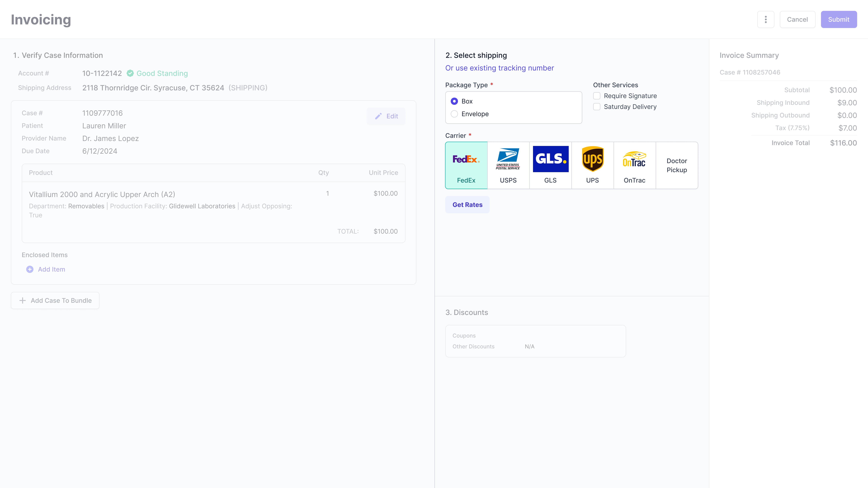Screen dimensions: 868x488
Task: Enable the Require Signature checkbox
Action: [597, 96]
